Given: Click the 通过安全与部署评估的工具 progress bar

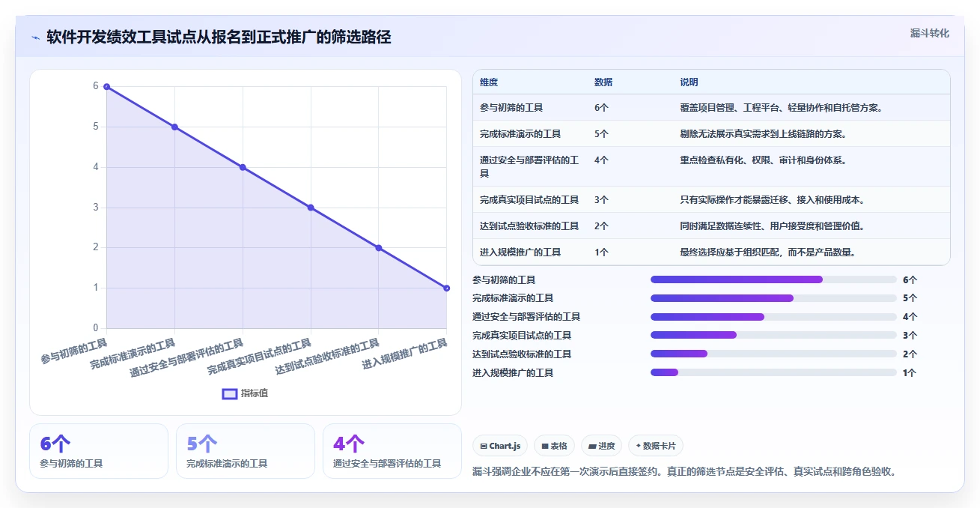Looking at the screenshot, I should point(773,317).
